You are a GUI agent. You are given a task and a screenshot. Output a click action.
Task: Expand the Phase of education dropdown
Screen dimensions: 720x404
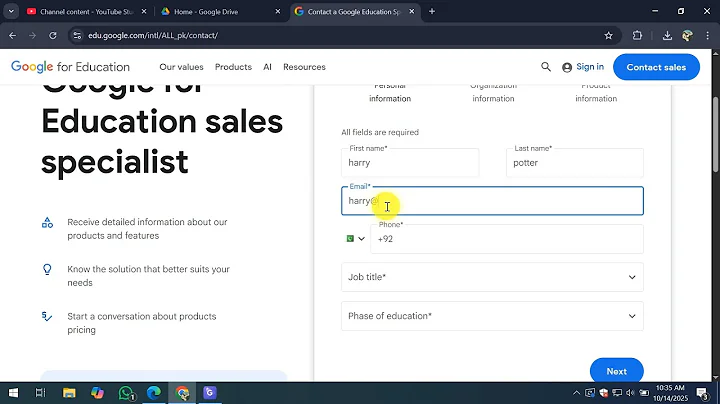coord(492,316)
